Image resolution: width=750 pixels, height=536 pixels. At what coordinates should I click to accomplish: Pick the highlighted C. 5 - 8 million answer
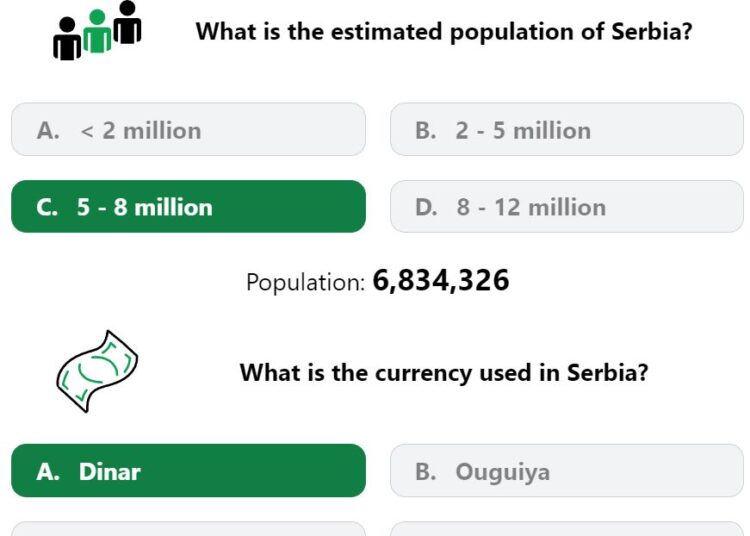click(x=188, y=207)
